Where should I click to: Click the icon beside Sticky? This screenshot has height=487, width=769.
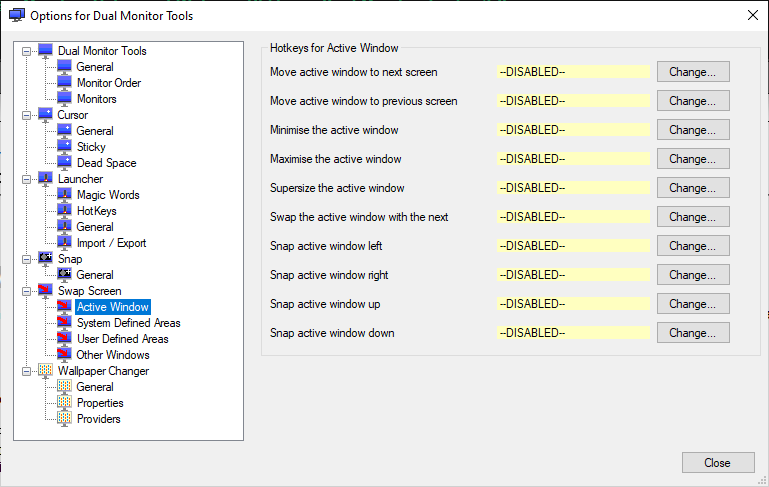pos(64,147)
